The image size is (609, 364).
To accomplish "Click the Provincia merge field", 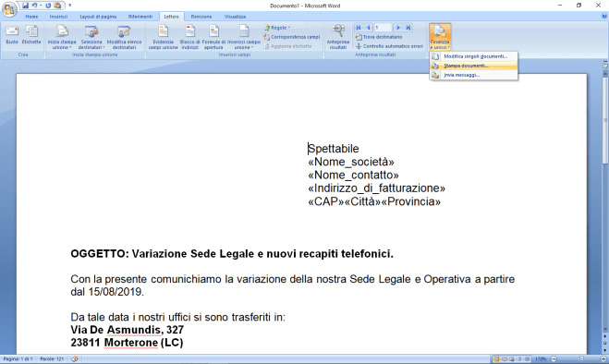I will click(411, 201).
